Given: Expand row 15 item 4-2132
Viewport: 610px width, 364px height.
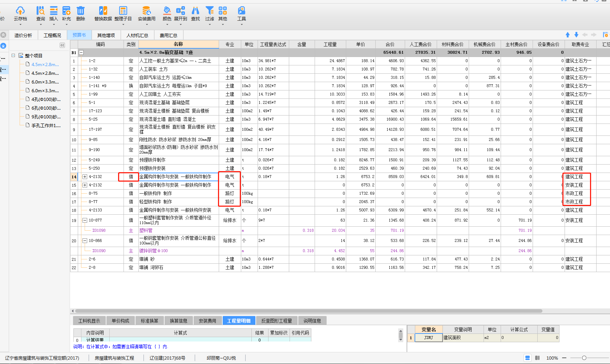Looking at the screenshot, I should [85, 185].
